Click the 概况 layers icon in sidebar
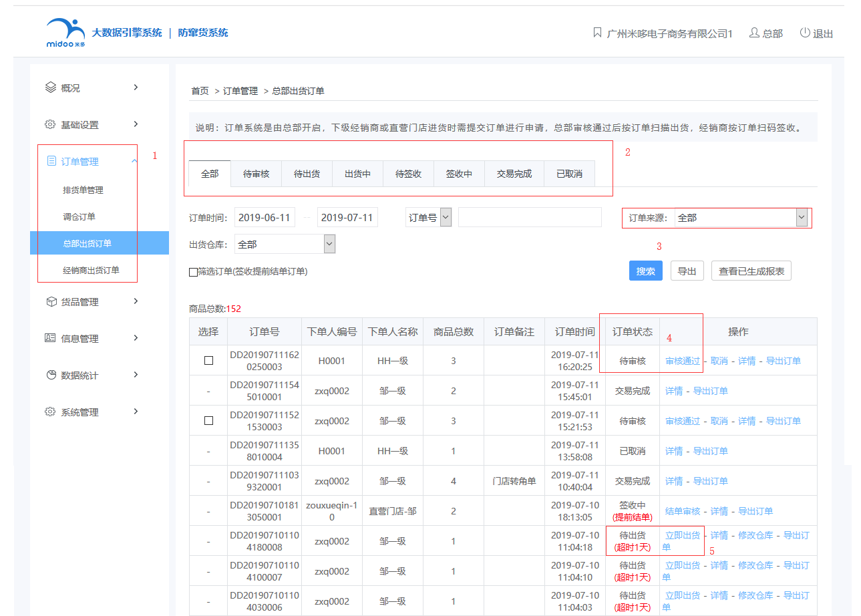 point(50,88)
